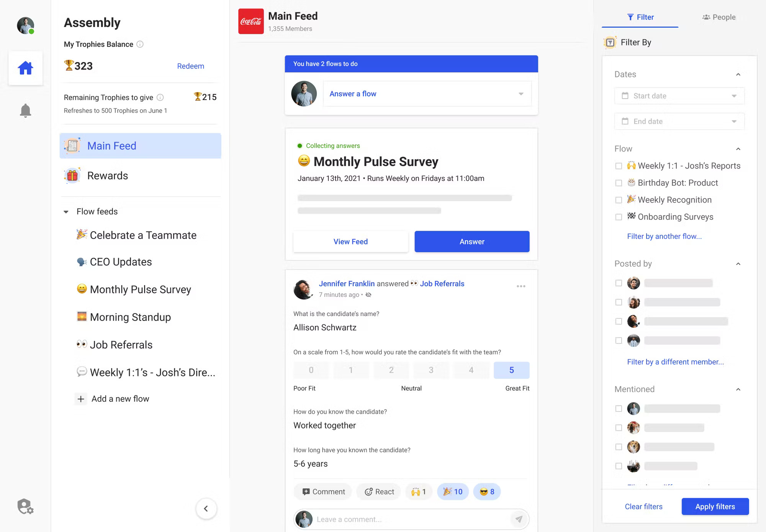
Task: Click the trophy icon next to 323 balance
Action: coord(70,65)
